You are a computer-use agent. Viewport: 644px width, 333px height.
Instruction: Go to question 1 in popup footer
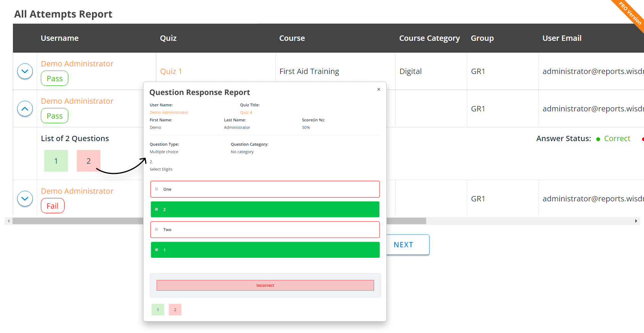[x=158, y=310]
